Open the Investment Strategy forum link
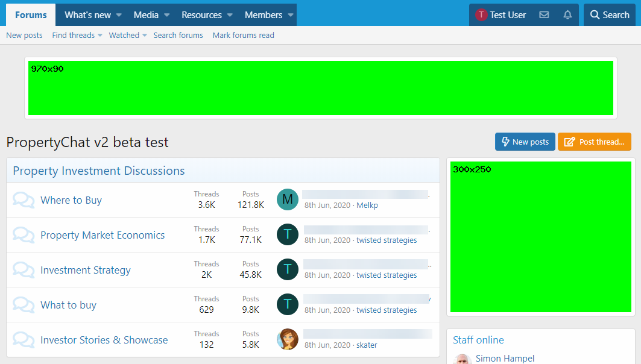This screenshot has height=364, width=641. coord(86,270)
